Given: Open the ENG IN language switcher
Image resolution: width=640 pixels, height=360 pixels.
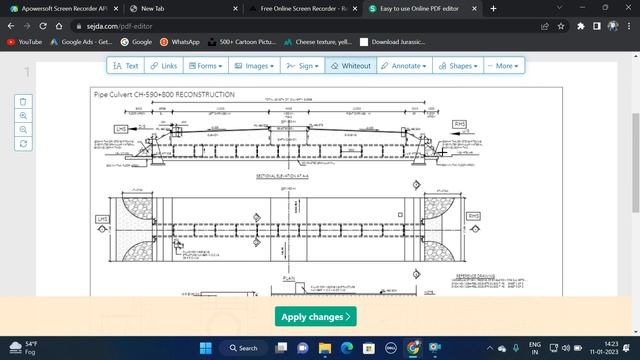Looking at the screenshot, I should [x=534, y=348].
